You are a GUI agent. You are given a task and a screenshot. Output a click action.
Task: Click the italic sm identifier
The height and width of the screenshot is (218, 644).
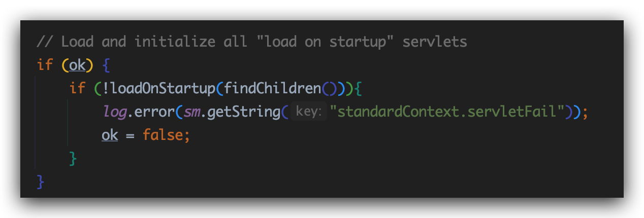(191, 112)
